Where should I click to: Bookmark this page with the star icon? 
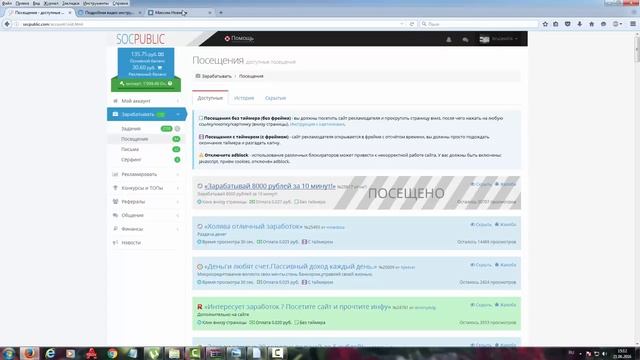click(x=545, y=24)
